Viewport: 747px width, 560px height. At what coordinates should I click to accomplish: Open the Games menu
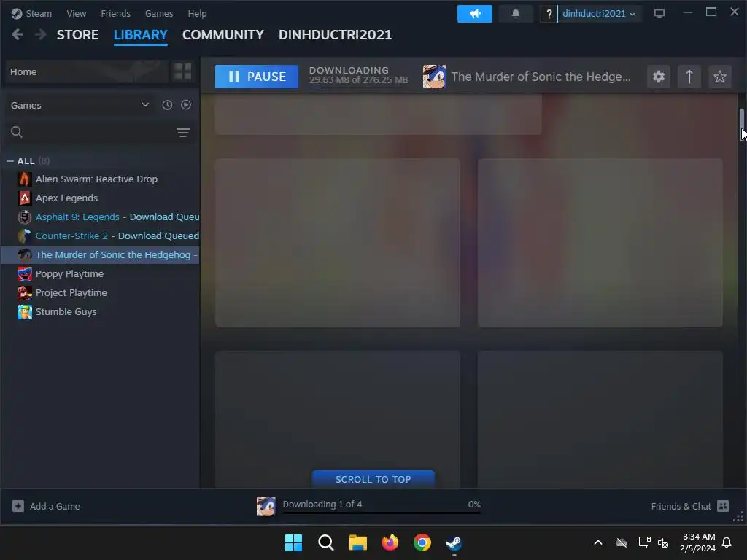pyautogui.click(x=158, y=13)
